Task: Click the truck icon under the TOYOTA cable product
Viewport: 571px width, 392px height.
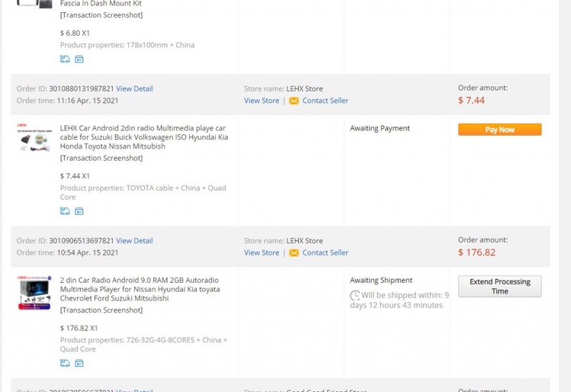Action: tap(65, 211)
